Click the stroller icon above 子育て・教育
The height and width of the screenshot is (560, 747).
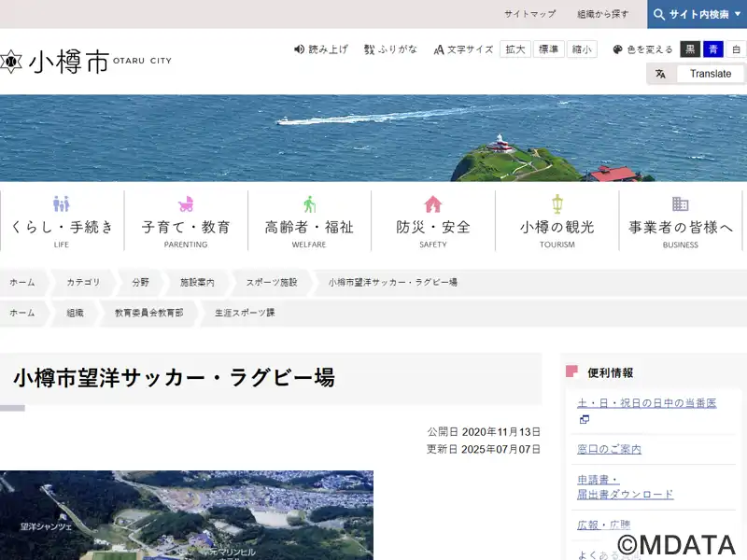click(x=186, y=203)
